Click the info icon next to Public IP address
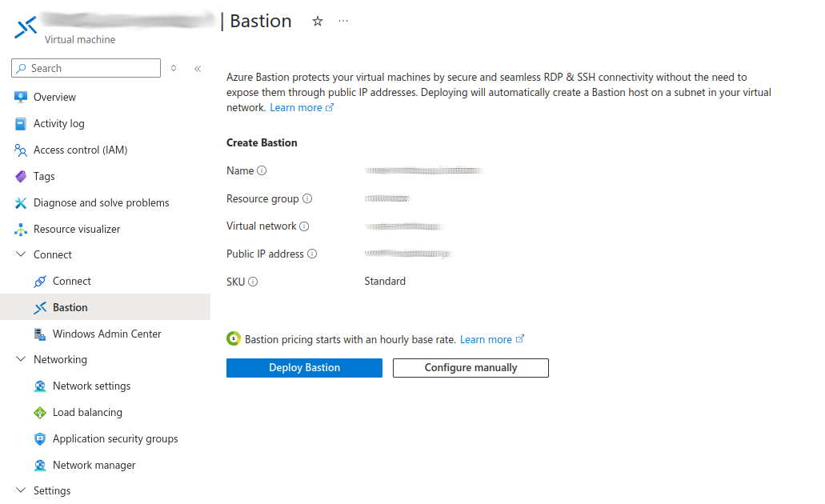The image size is (825, 504). [x=312, y=254]
